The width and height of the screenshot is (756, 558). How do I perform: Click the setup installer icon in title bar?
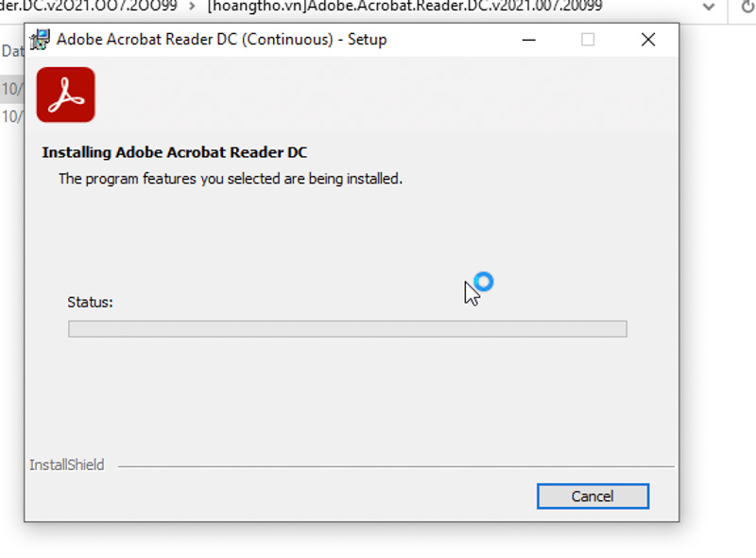(x=40, y=40)
